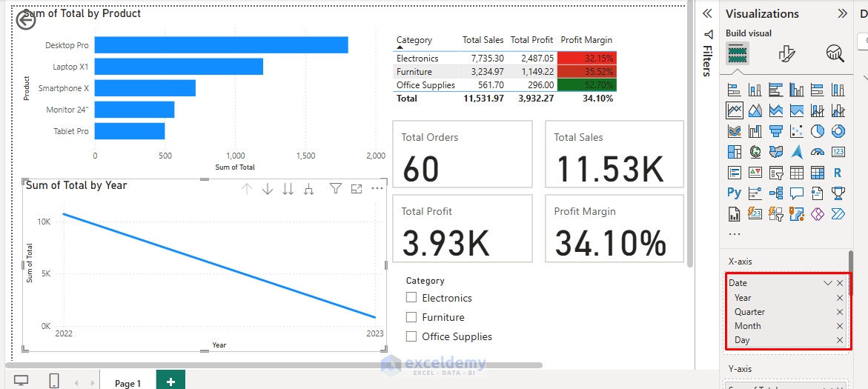Click the Desktop Pro bar
Viewport: 868px width, 389px height.
coord(222,44)
